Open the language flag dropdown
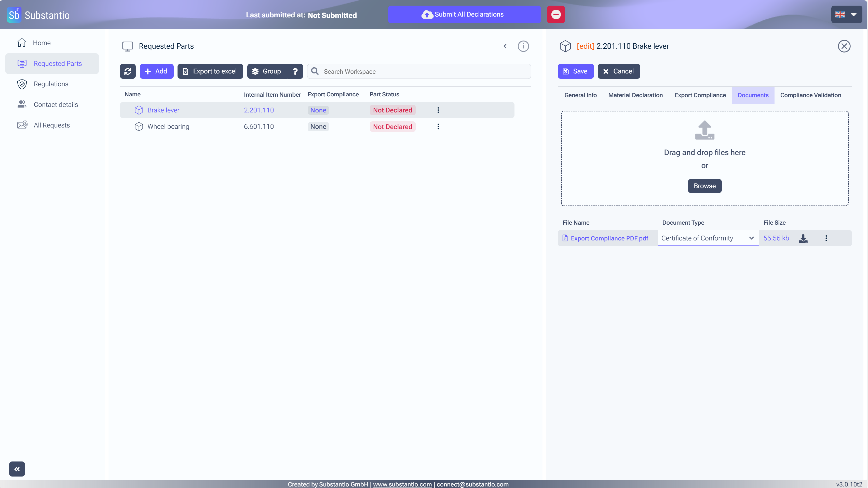Screen dimensions: 868x488 846,15
